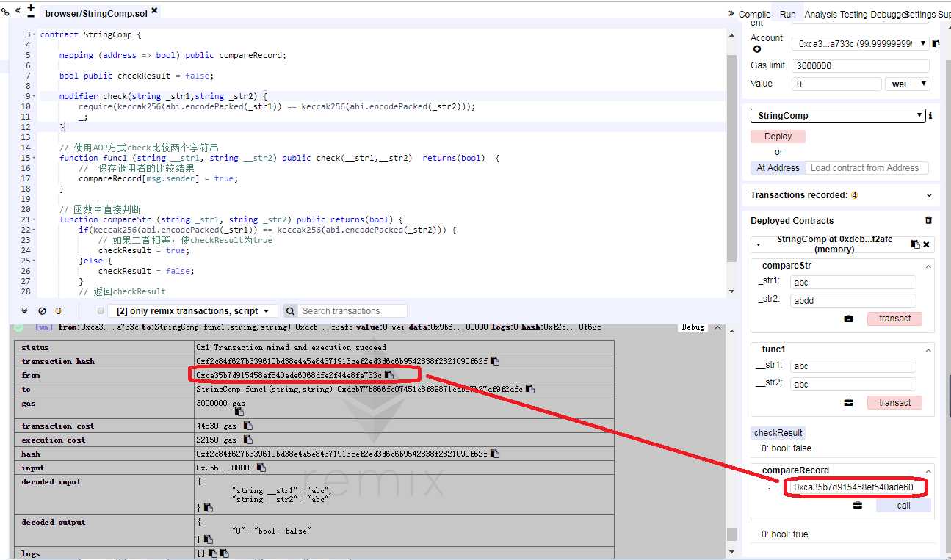951x560 pixels.
Task: Hide the right panel with the » arrow
Action: (x=731, y=13)
